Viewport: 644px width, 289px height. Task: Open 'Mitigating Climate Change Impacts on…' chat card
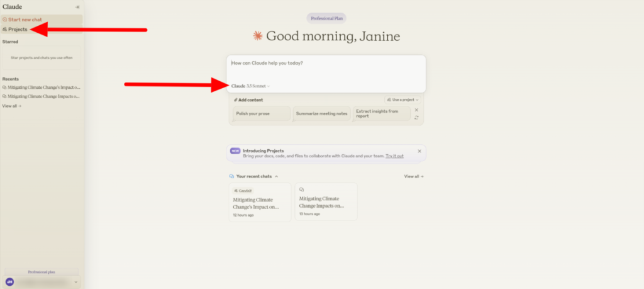(x=326, y=201)
